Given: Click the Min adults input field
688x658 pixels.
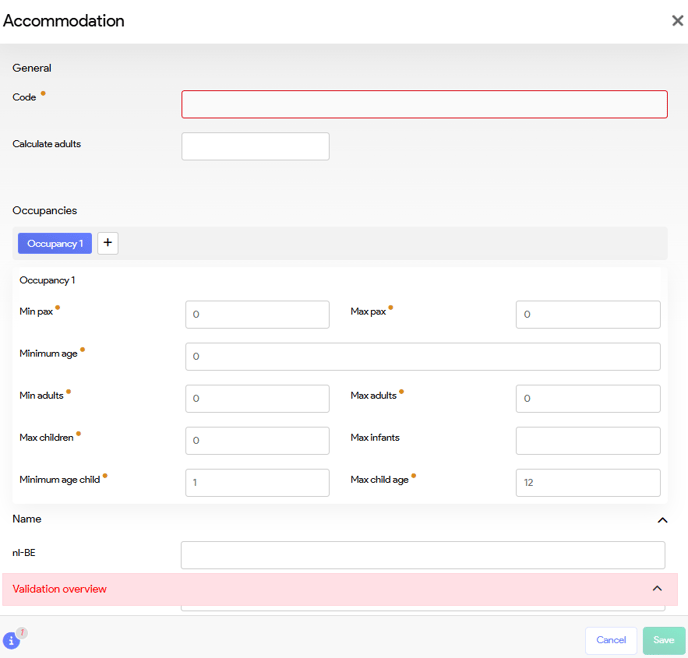Looking at the screenshot, I should click(257, 398).
